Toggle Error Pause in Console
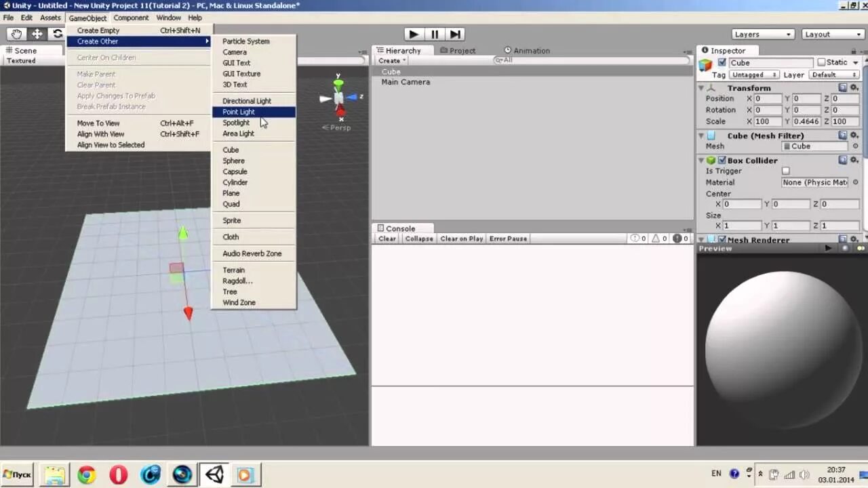The height and width of the screenshot is (488, 868). (508, 239)
